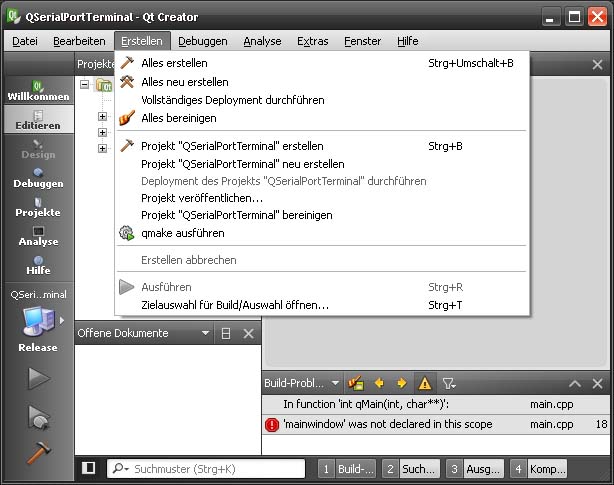Open the Projekte mode in sidebar
This screenshot has width=614, height=485.
(x=38, y=206)
